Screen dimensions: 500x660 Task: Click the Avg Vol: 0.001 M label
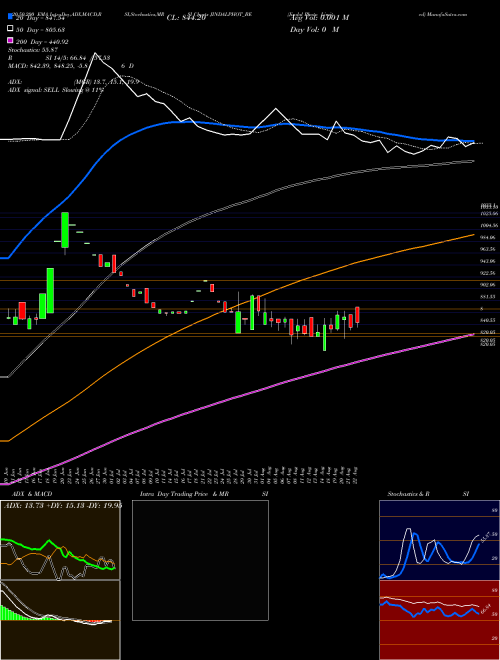coord(319,18)
